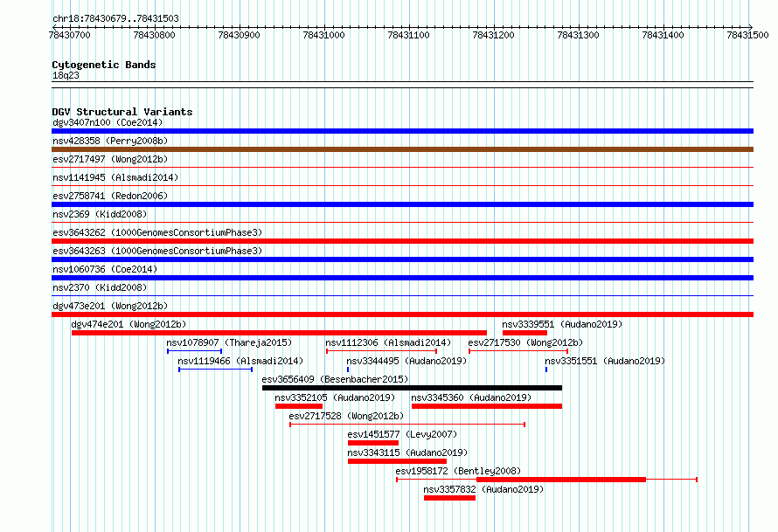Click ruler position 78430900
The image size is (778, 532).
pyautogui.click(x=240, y=35)
